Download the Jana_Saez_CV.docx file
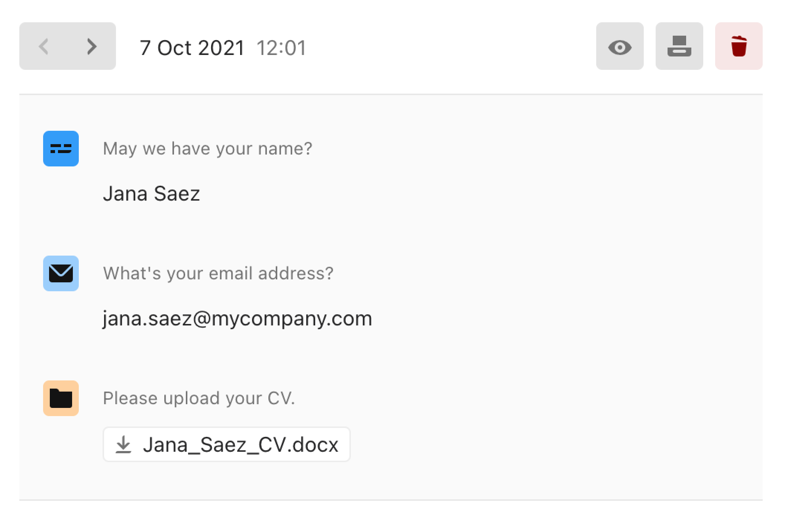785x532 pixels. pyautogui.click(x=227, y=444)
